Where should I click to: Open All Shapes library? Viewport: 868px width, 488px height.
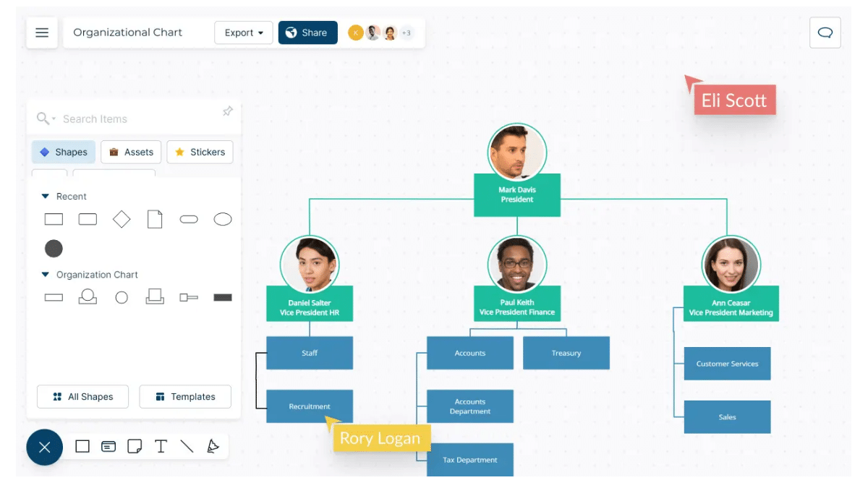click(82, 397)
